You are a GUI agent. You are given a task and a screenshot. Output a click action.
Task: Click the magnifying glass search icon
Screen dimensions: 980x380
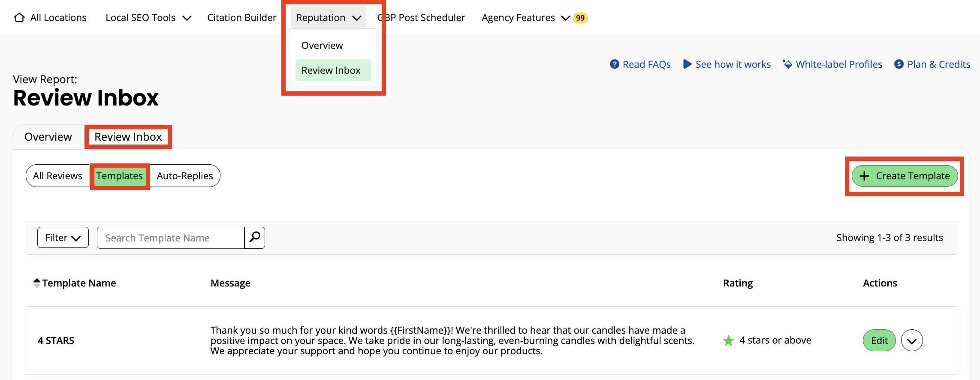(255, 237)
